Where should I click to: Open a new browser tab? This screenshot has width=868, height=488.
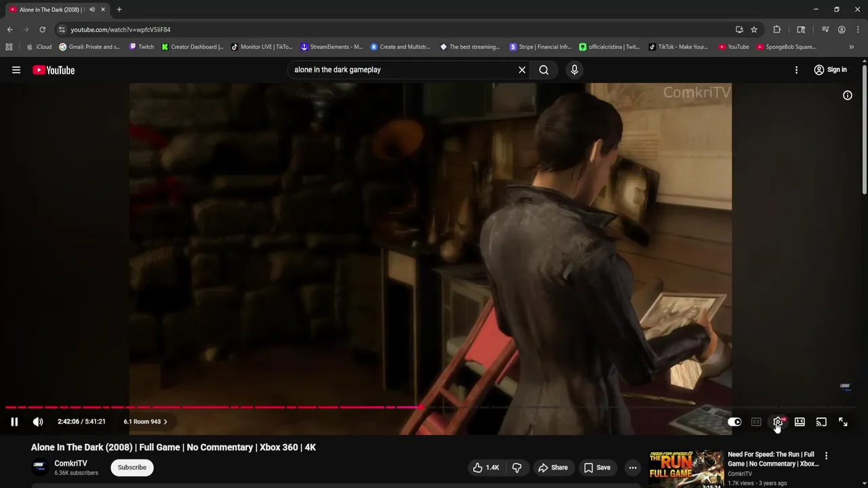(x=119, y=9)
